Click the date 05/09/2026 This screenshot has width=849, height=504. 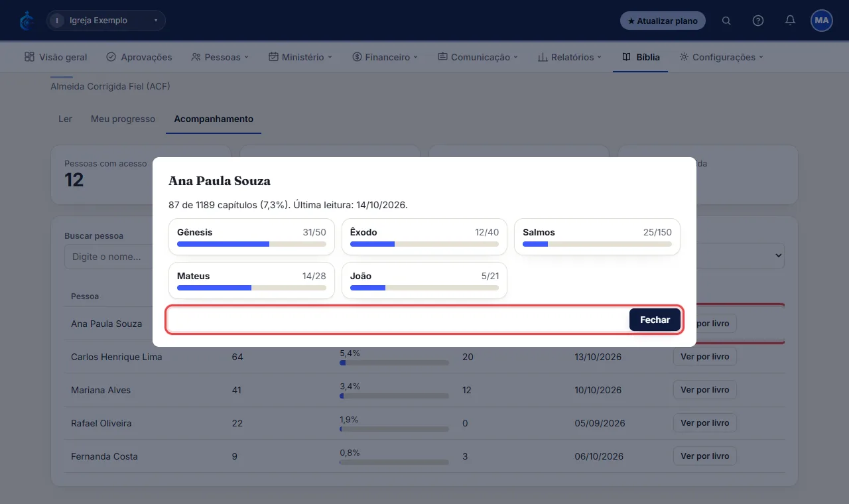click(x=600, y=423)
